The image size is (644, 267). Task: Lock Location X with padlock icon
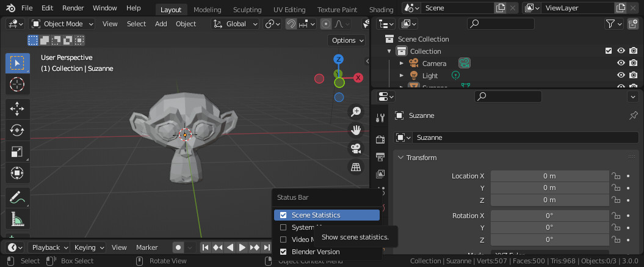(616, 176)
